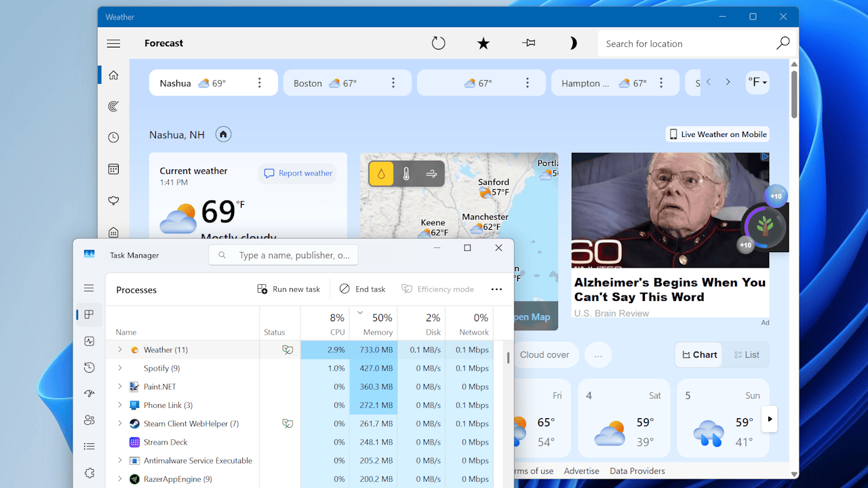Pin the forecast using the pin icon
Viewport: 868px width, 488px height.
pyautogui.click(x=529, y=43)
